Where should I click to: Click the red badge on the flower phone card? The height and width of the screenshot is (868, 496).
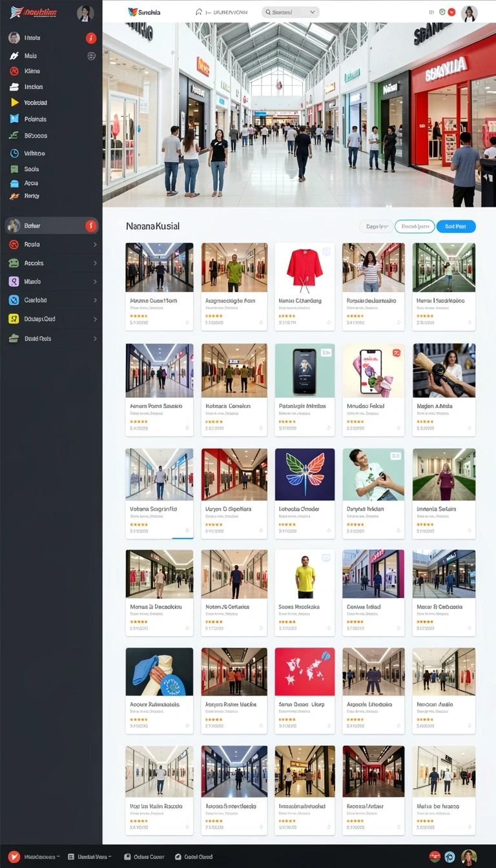click(397, 353)
